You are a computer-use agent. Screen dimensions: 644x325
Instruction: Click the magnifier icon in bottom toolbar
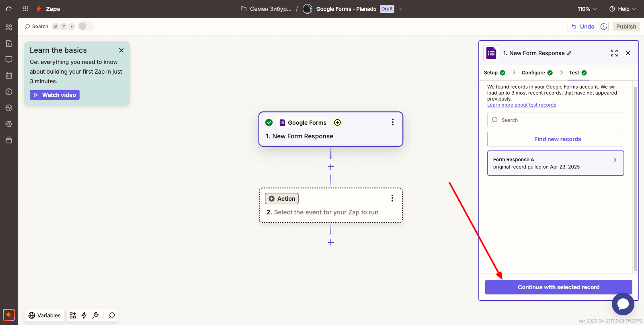[x=112, y=315]
